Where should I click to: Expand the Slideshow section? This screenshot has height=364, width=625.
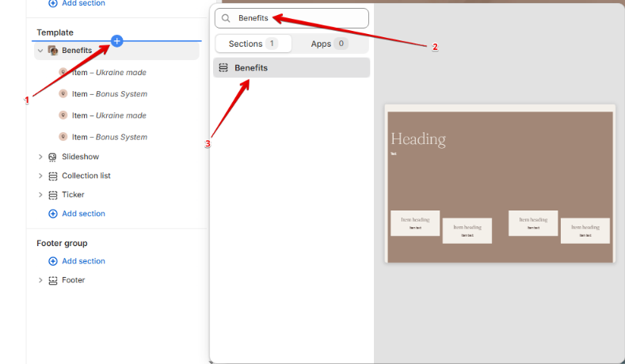(x=40, y=157)
